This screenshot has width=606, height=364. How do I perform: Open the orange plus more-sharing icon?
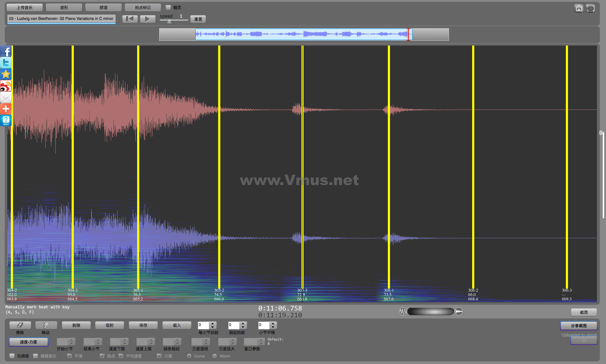click(6, 109)
